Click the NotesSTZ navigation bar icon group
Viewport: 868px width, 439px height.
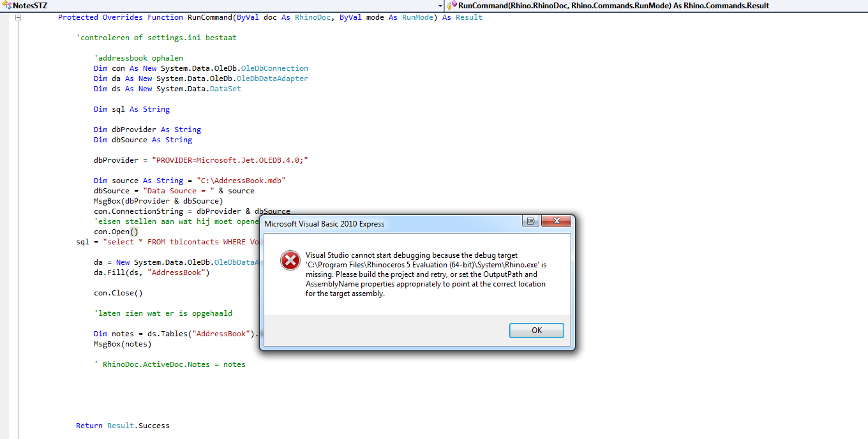tap(7, 5)
